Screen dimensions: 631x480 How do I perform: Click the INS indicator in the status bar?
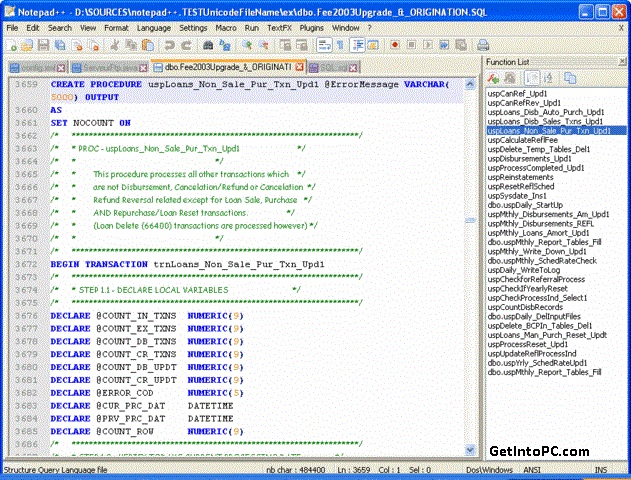(x=600, y=470)
